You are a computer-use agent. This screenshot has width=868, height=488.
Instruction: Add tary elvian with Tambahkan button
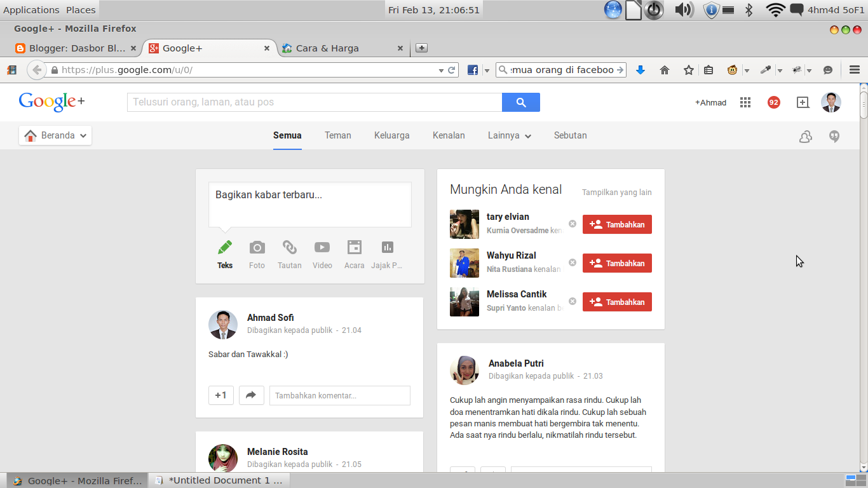click(617, 224)
